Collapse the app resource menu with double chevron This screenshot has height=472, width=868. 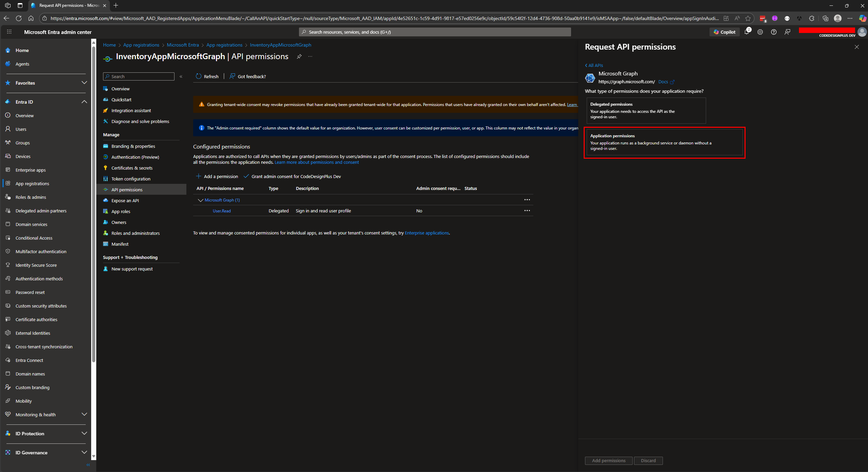[x=181, y=76]
